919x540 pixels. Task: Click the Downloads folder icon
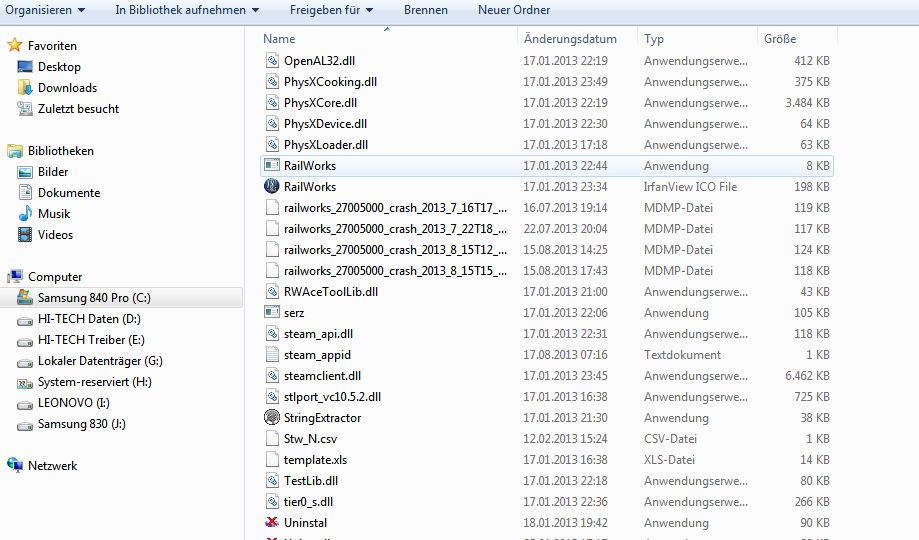pyautogui.click(x=25, y=87)
